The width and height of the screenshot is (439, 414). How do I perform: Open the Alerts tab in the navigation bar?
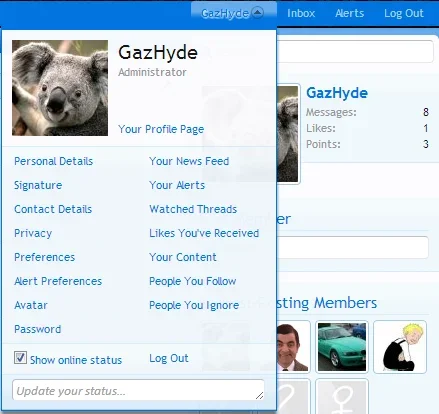click(349, 13)
